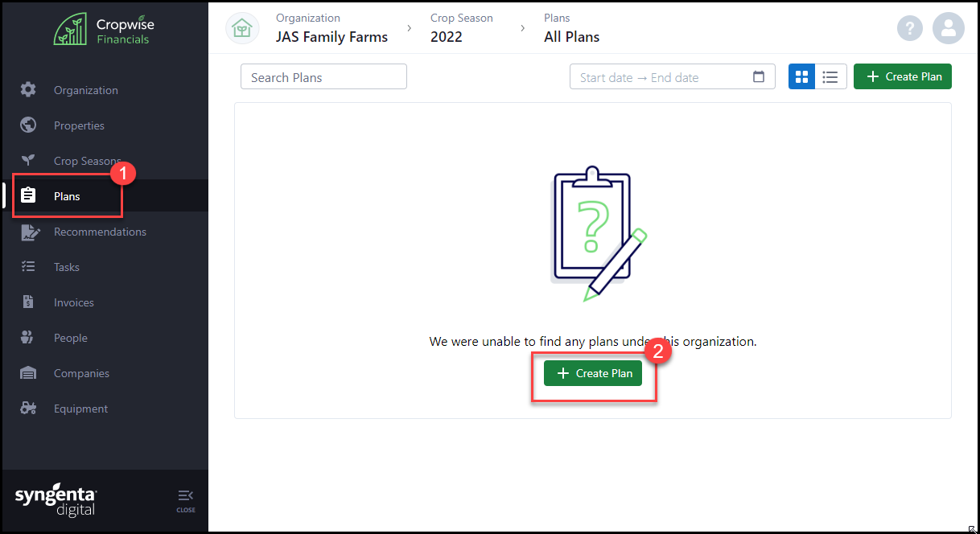
Task: Click the help question mark icon
Action: pyautogui.click(x=910, y=28)
